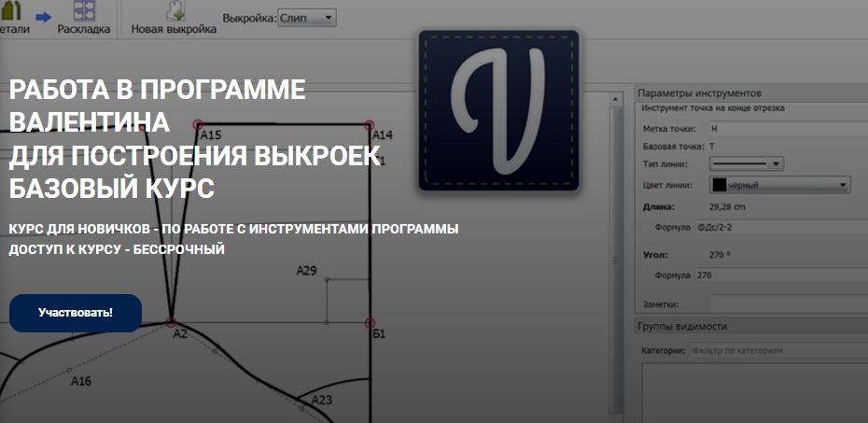
Task: Click the A23 point label
Action: pos(321,401)
